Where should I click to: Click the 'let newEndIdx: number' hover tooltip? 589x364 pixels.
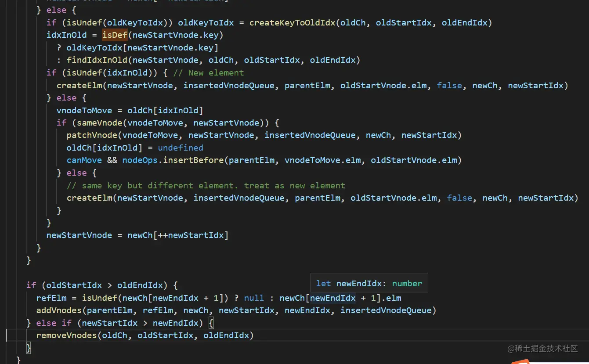click(x=369, y=283)
